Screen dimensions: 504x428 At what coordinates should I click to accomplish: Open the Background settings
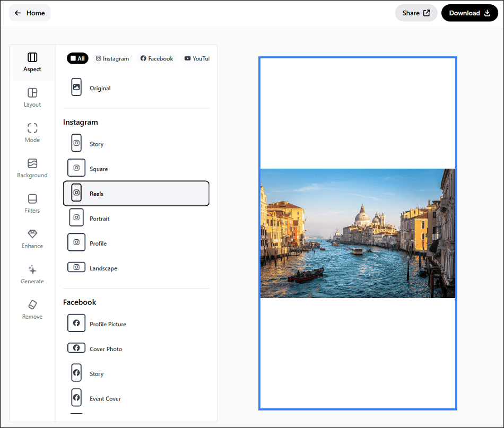coord(32,168)
